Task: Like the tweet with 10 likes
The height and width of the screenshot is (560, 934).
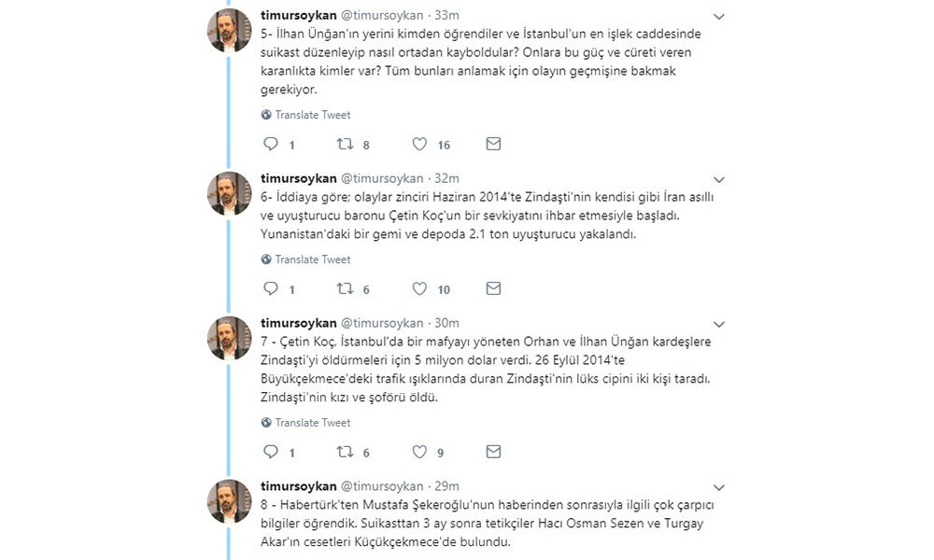Action: [419, 289]
